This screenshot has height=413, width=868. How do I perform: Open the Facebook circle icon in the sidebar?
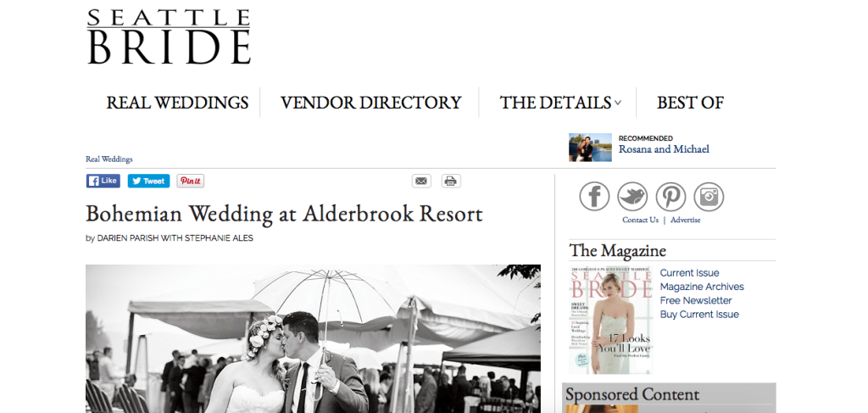pos(594,197)
